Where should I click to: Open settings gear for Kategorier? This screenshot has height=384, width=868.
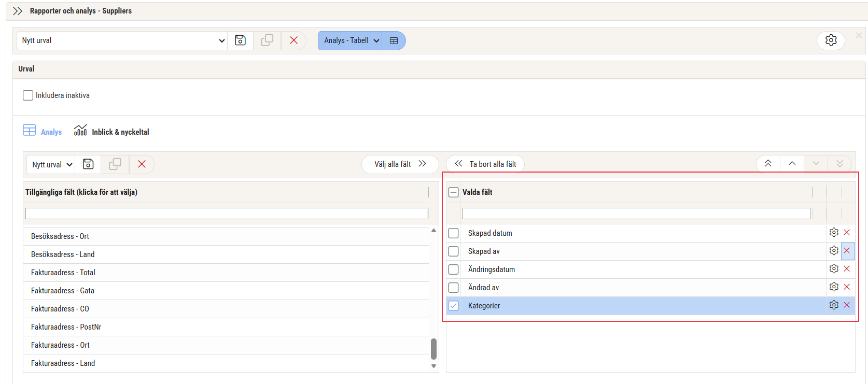point(834,305)
